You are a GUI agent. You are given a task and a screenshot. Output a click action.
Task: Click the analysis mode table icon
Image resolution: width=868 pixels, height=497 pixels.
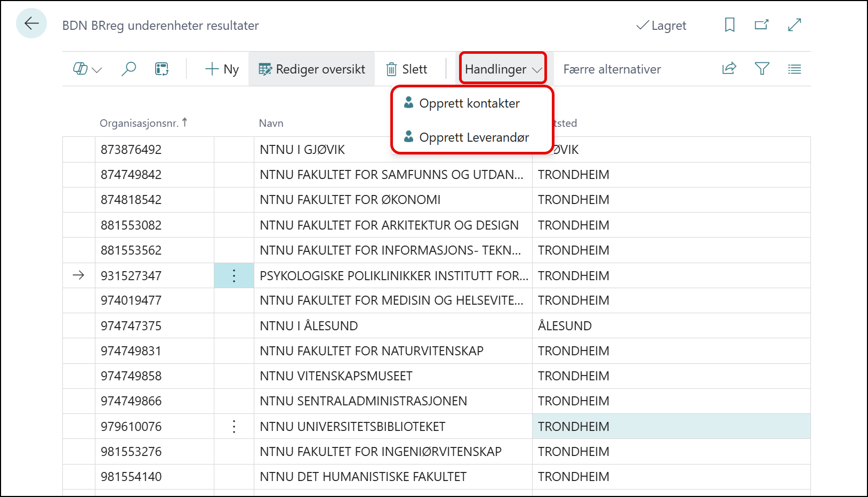162,69
